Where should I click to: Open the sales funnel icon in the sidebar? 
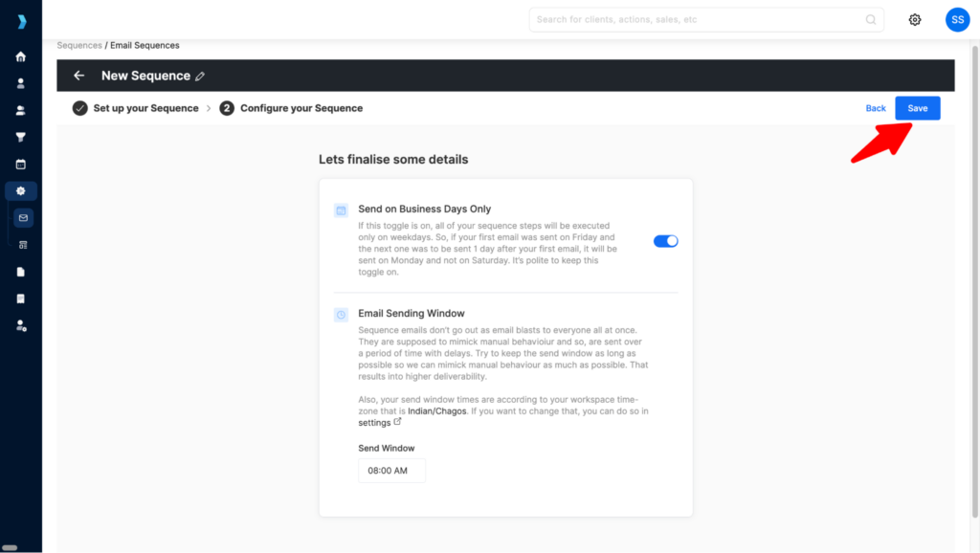[x=21, y=137]
